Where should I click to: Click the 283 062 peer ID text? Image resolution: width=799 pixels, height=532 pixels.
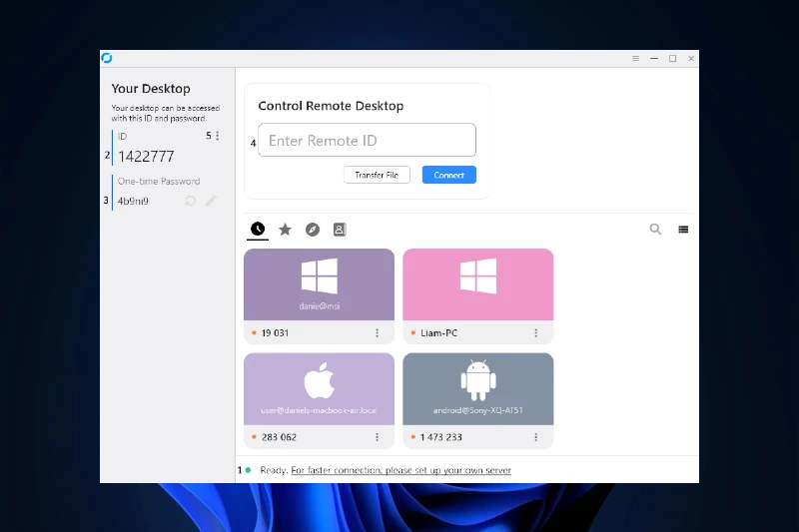click(x=279, y=437)
